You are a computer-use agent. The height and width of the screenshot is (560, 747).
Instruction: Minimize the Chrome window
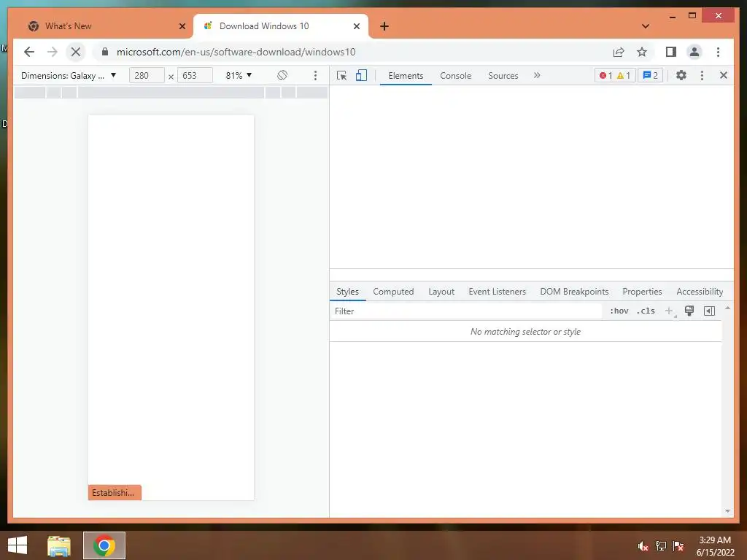pos(673,16)
